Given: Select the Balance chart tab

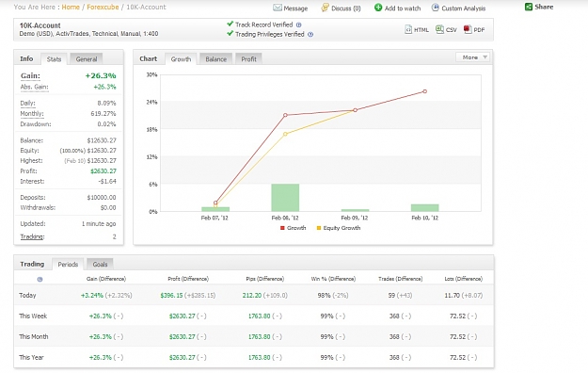Looking at the screenshot, I should coord(216,59).
